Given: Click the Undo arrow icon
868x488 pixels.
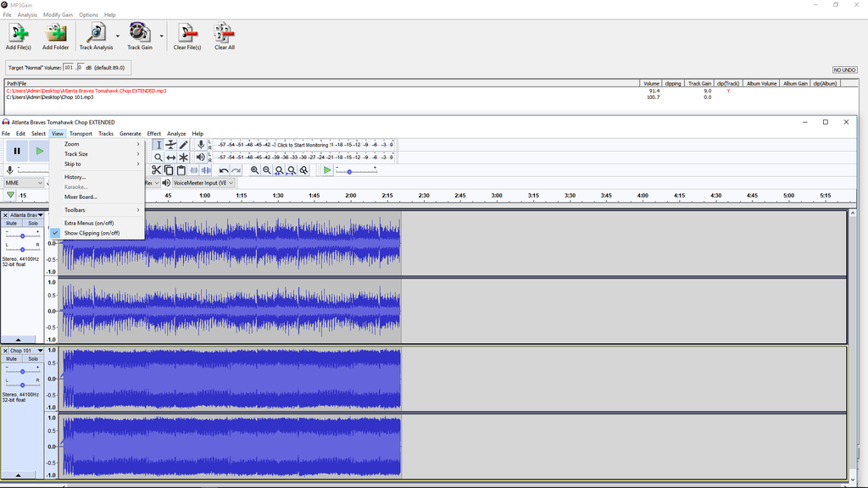Looking at the screenshot, I should pos(224,170).
